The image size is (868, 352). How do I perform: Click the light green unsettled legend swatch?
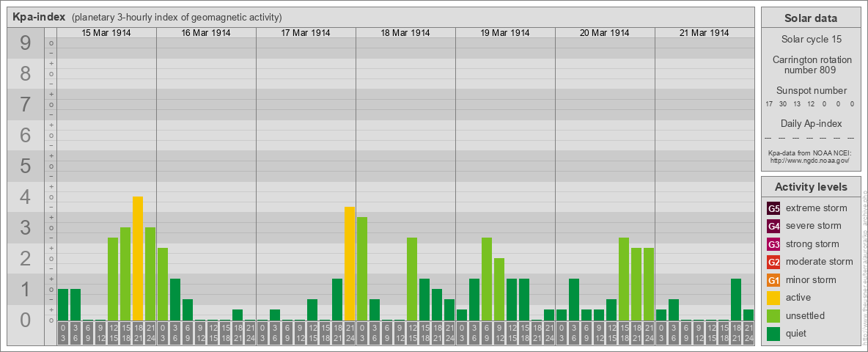point(773,315)
